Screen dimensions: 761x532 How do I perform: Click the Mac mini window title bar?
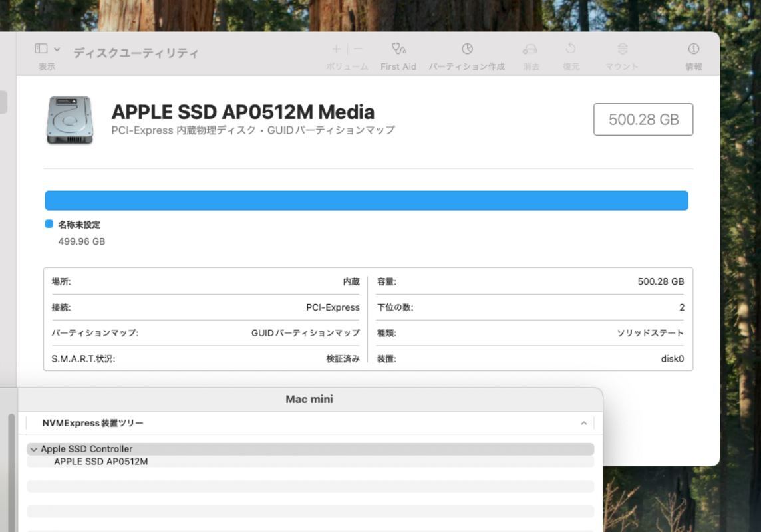tap(309, 399)
